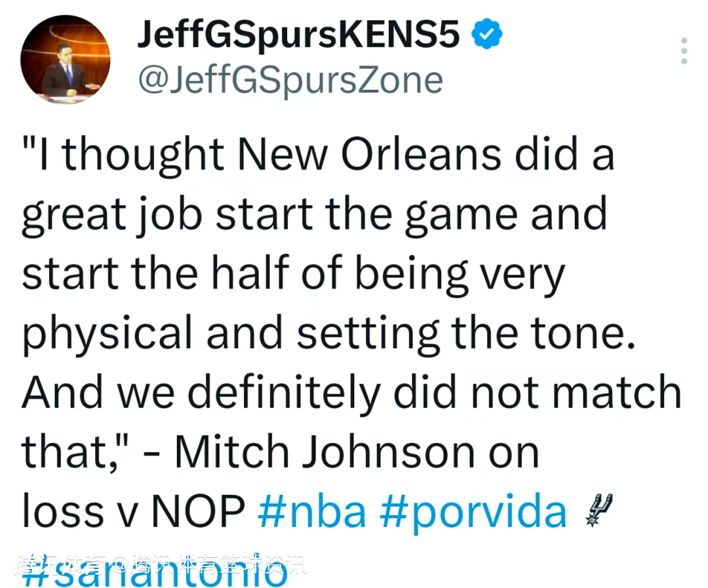
Task: Open the three-dot more options menu
Action: [x=684, y=51]
